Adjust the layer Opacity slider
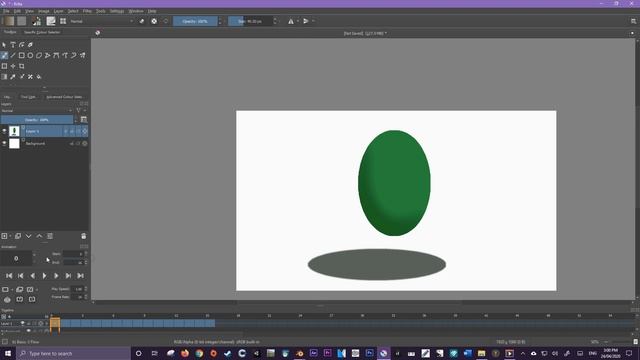This screenshot has width=640, height=360. click(37, 120)
